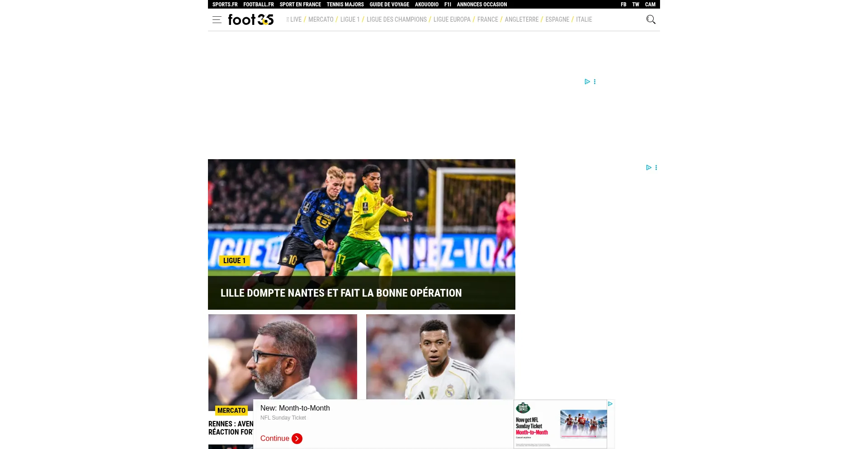868x449 pixels.
Task: Select the Live menu item
Action: click(295, 19)
